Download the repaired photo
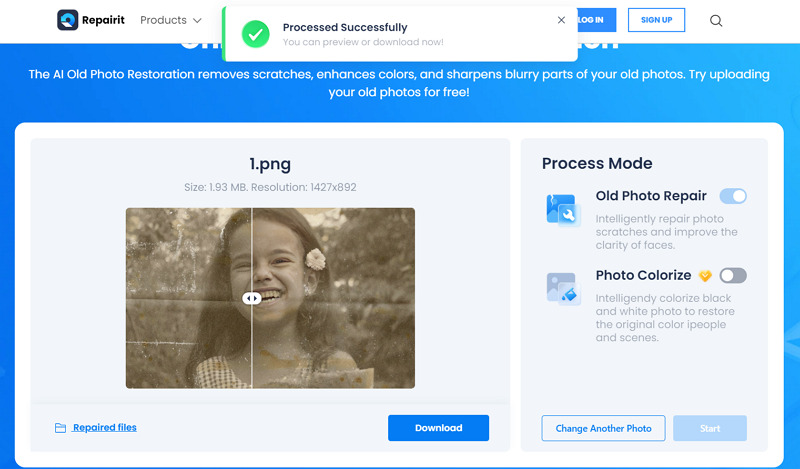The image size is (800, 469). (438, 428)
